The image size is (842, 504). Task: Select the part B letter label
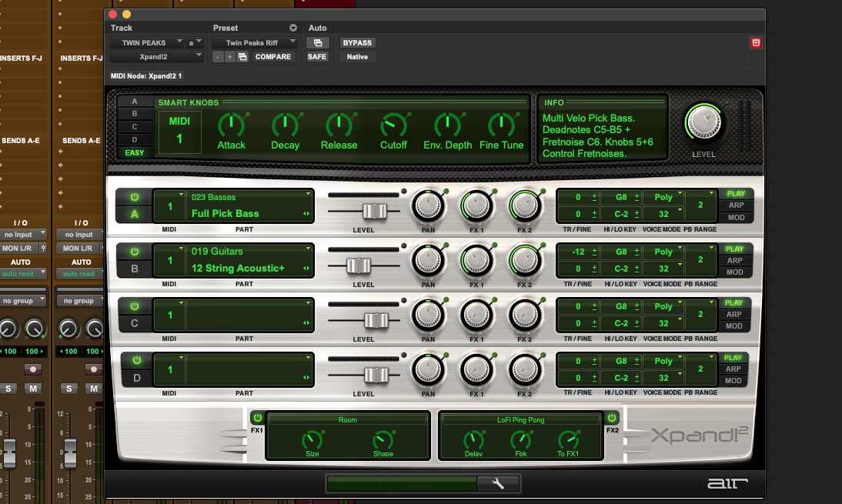[134, 269]
